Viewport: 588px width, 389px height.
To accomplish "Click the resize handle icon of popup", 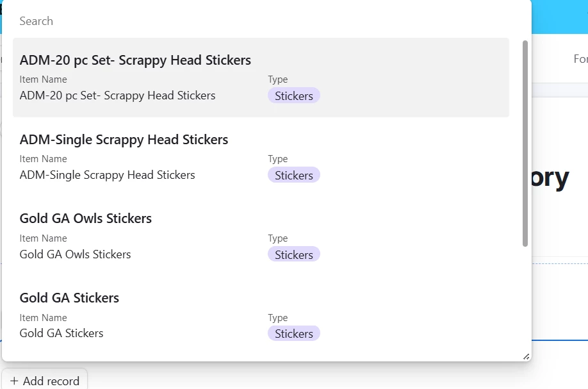I will click(x=526, y=357).
